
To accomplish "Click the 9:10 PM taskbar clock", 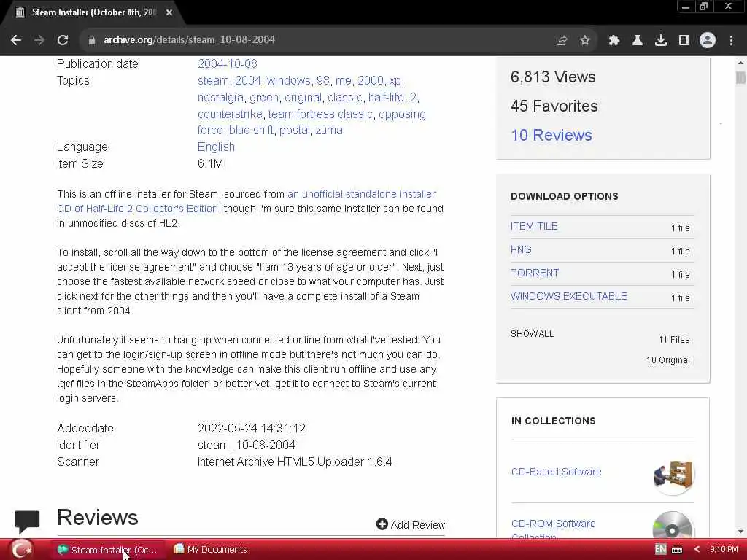I will (724, 550).
